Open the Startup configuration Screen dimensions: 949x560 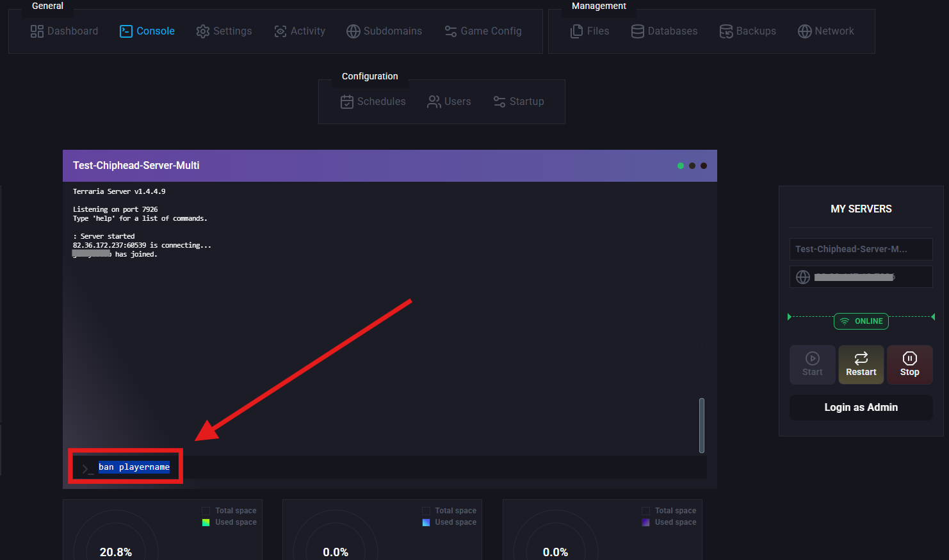pos(518,101)
